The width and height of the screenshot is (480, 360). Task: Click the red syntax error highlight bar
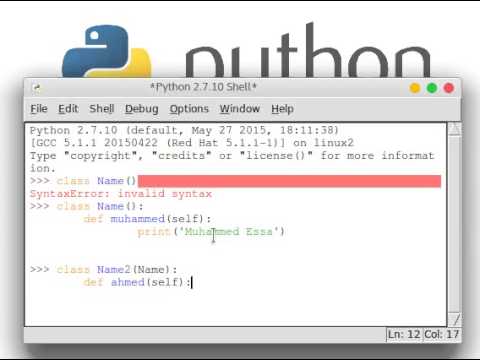(289, 181)
